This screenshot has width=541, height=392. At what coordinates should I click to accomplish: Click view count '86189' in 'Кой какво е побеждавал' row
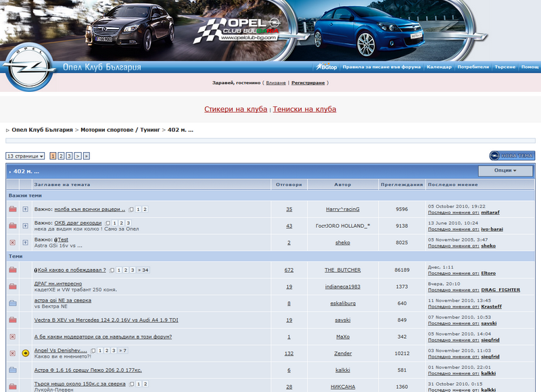(x=402, y=270)
